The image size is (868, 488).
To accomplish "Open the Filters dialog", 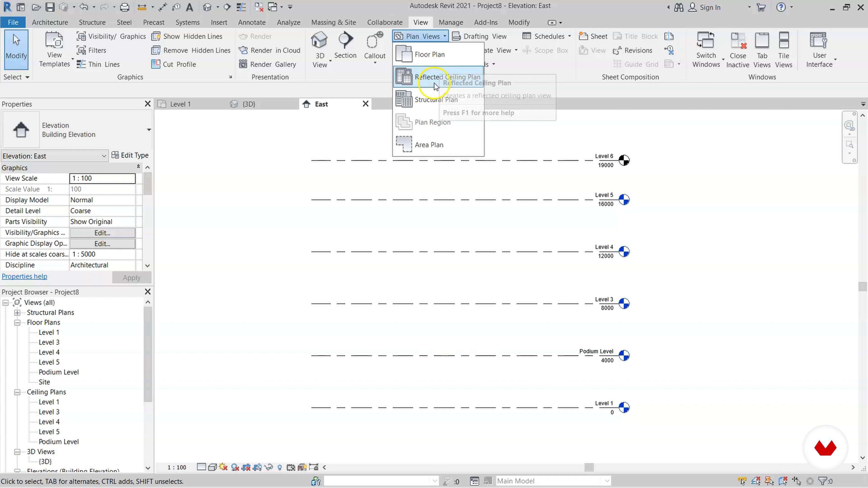I will click(x=91, y=51).
